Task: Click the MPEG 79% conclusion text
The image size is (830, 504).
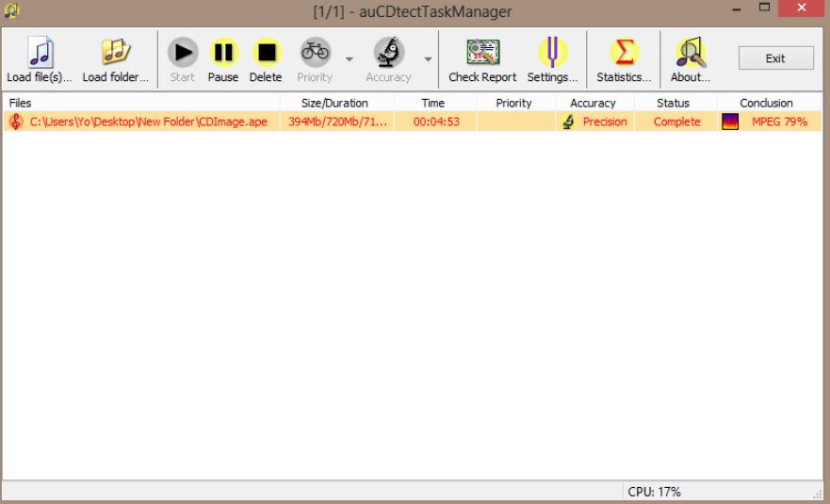Action: pyautogui.click(x=779, y=122)
